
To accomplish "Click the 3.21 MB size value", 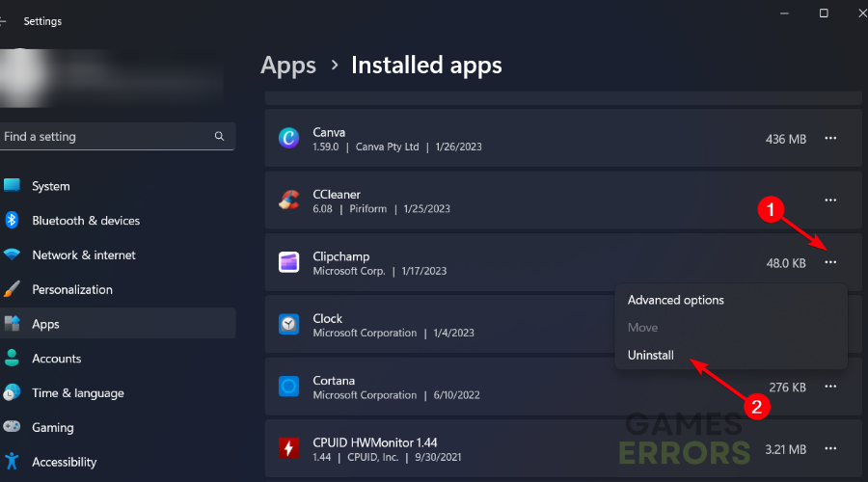I will [785, 449].
